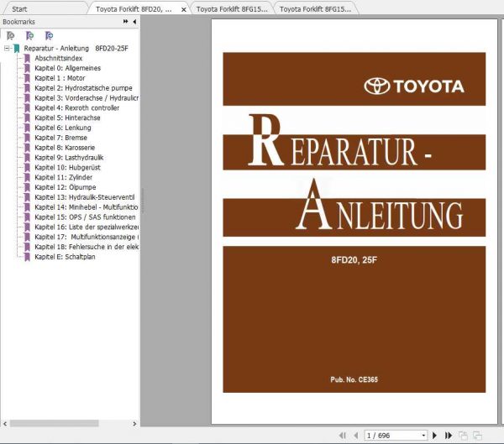The width and height of the screenshot is (504, 444).
Task: Open bookmark Kapitel 12: Ölpumpe
Action: pos(66,187)
